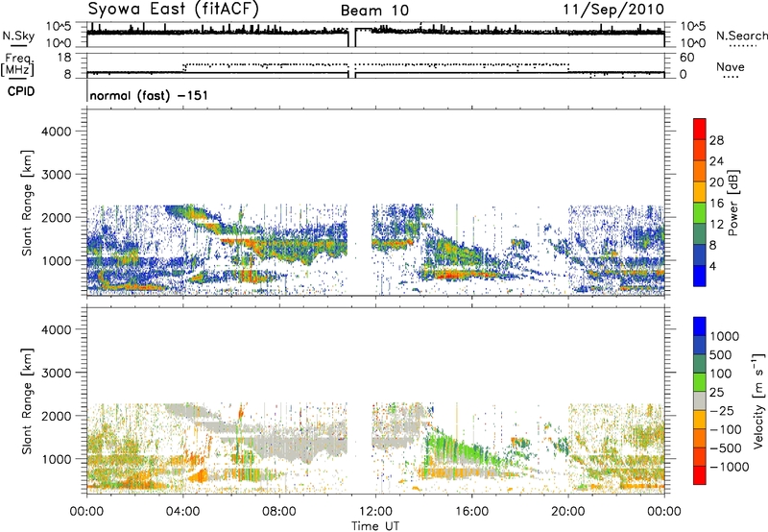
Task: Click the "CPID" label
Action: coord(21,91)
